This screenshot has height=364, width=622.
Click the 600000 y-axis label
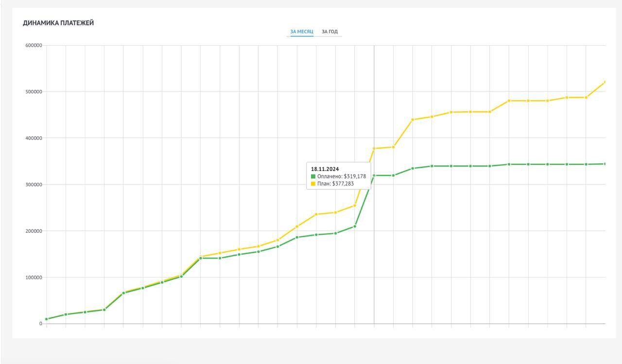tap(34, 46)
